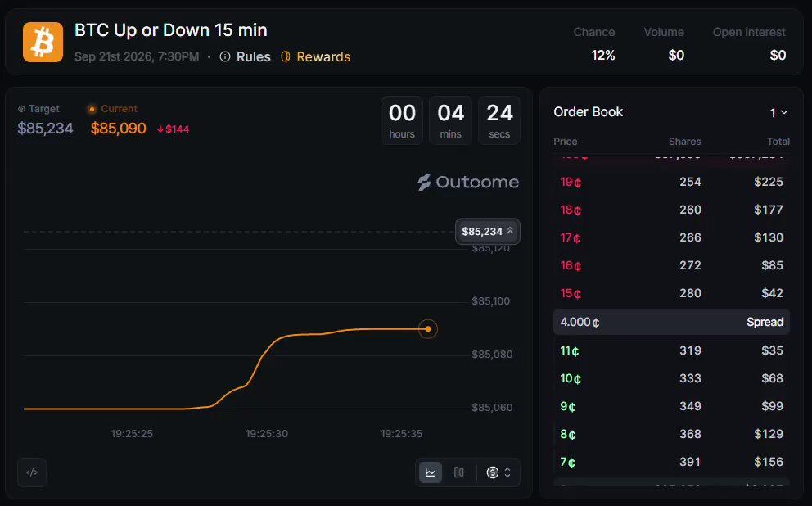Open the dollar currency selector
The width and height of the screenshot is (812, 506).
point(498,472)
